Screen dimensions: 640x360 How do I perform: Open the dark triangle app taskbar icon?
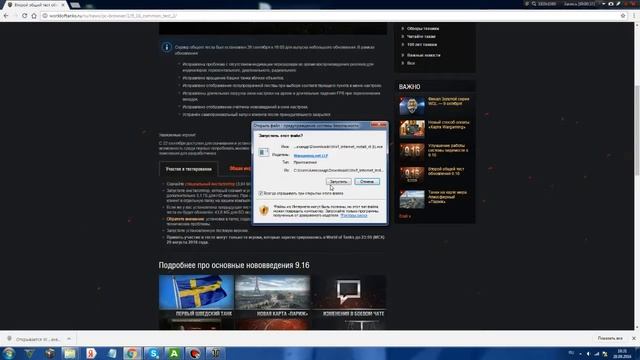(29, 353)
